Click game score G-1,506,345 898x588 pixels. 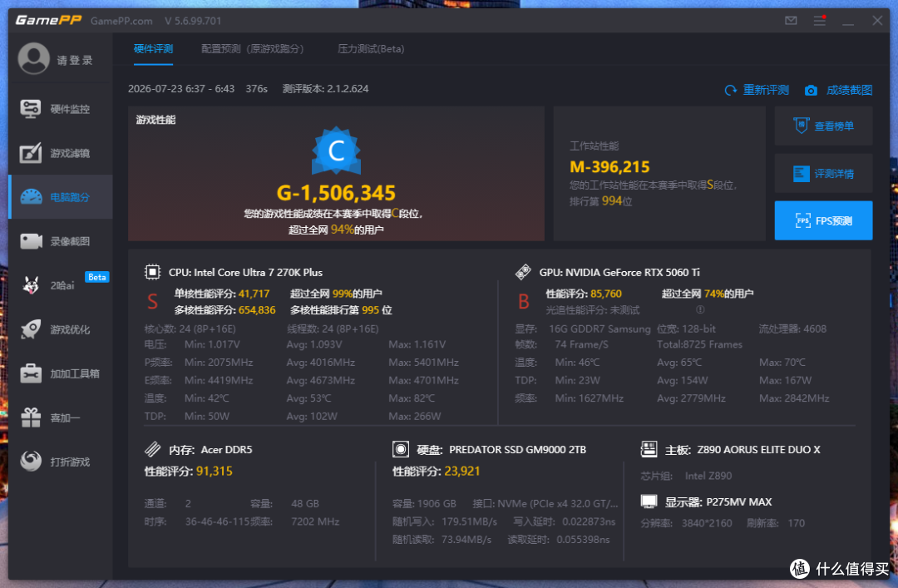[x=336, y=193]
